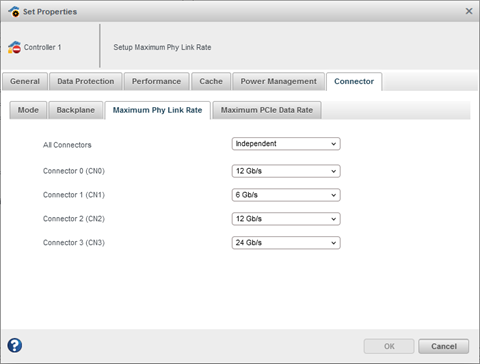
Task: Open the Data Protection tab
Action: [x=86, y=81]
